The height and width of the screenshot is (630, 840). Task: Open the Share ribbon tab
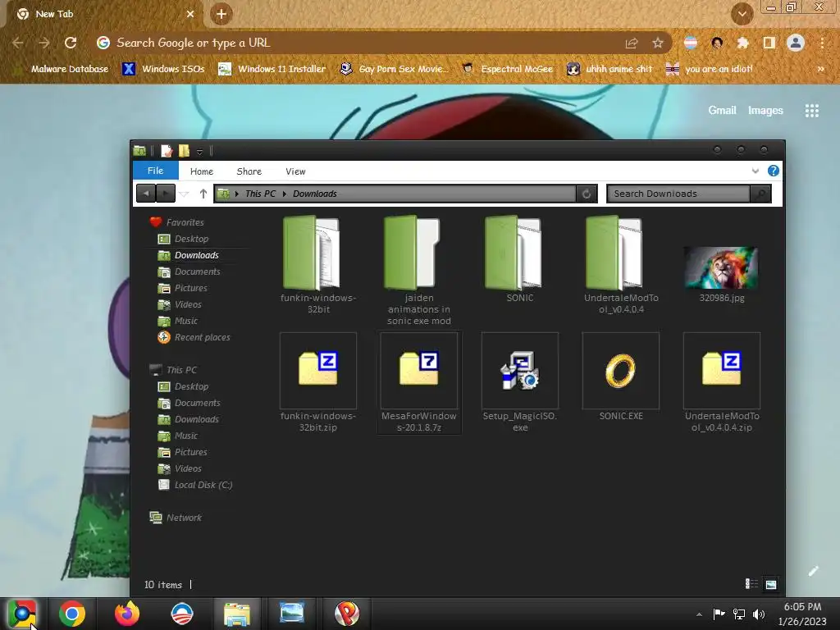click(249, 171)
